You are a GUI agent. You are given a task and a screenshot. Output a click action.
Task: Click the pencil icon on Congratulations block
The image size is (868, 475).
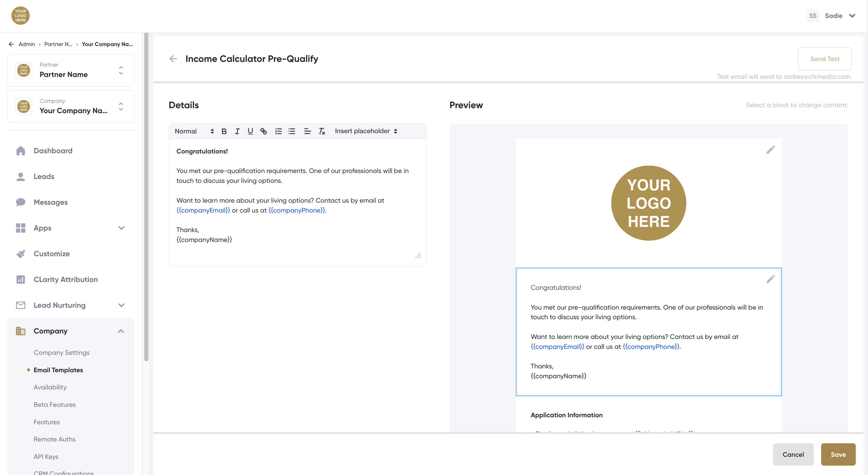pyautogui.click(x=770, y=279)
